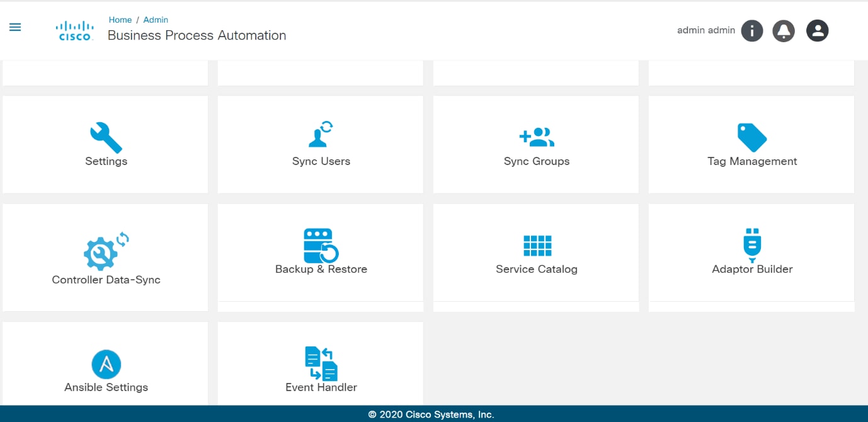
Task: Click the admin admin username text
Action: coord(706,30)
